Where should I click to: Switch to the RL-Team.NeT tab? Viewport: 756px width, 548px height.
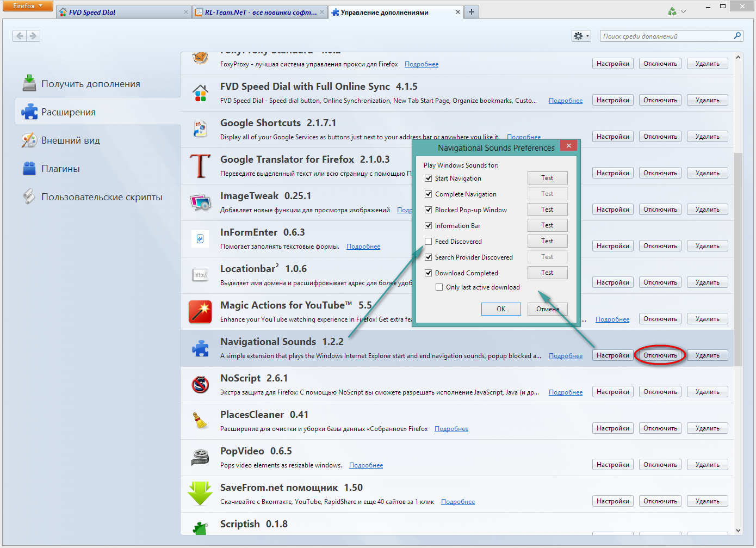[x=260, y=12]
